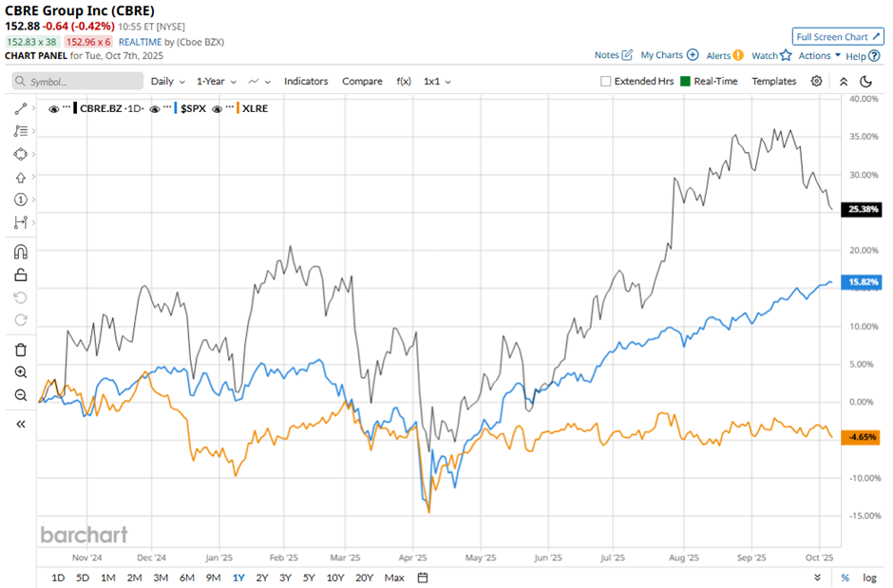Screen dimensions: 893x588
Task: Toggle log scale mode
Action: [x=869, y=578]
